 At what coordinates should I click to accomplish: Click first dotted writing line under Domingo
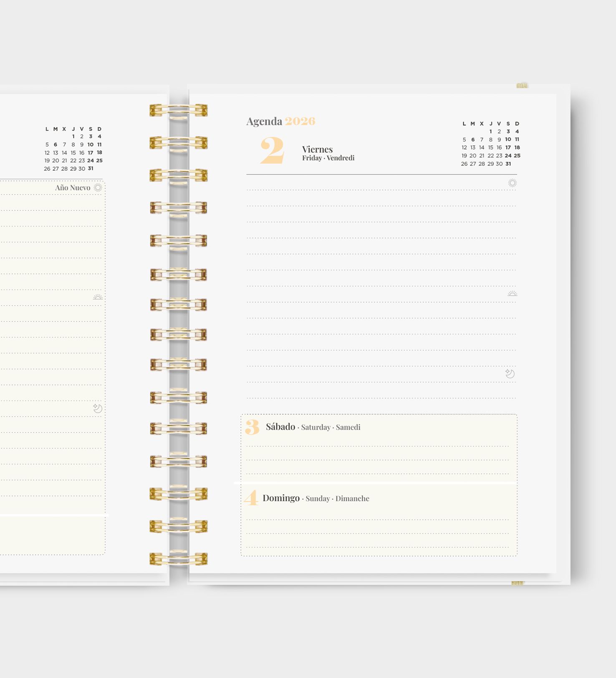click(x=378, y=520)
